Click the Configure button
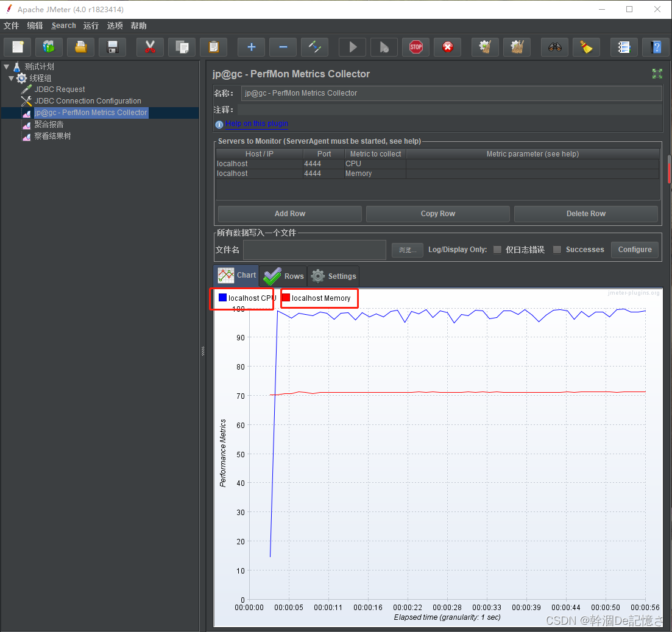 point(635,250)
